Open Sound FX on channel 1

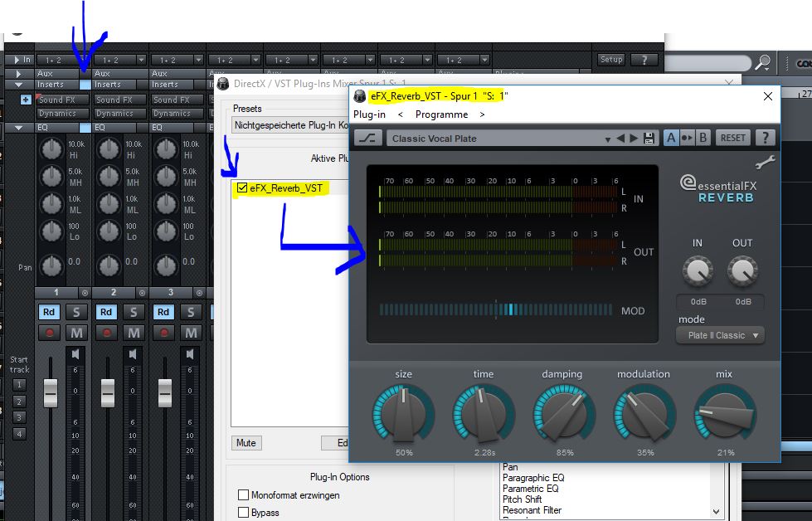click(x=62, y=100)
